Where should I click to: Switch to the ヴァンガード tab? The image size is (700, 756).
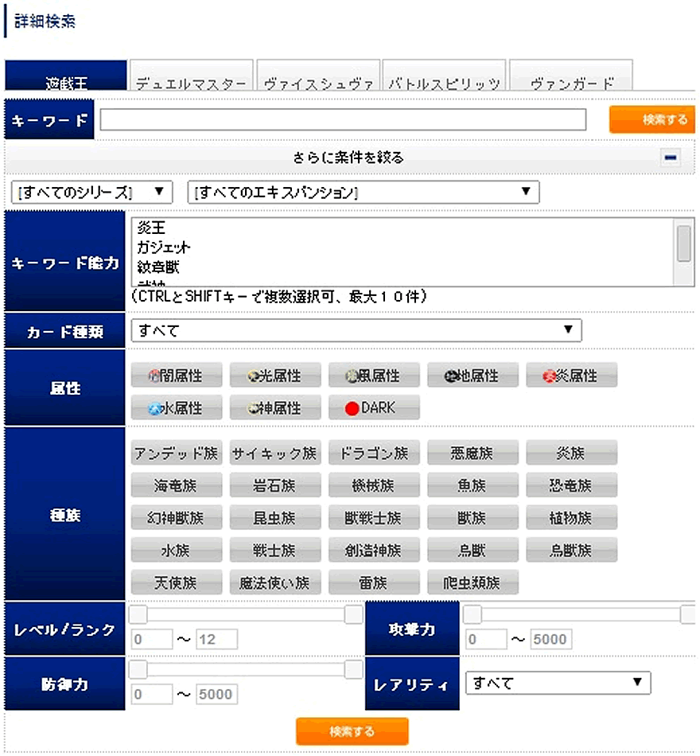[x=571, y=80]
